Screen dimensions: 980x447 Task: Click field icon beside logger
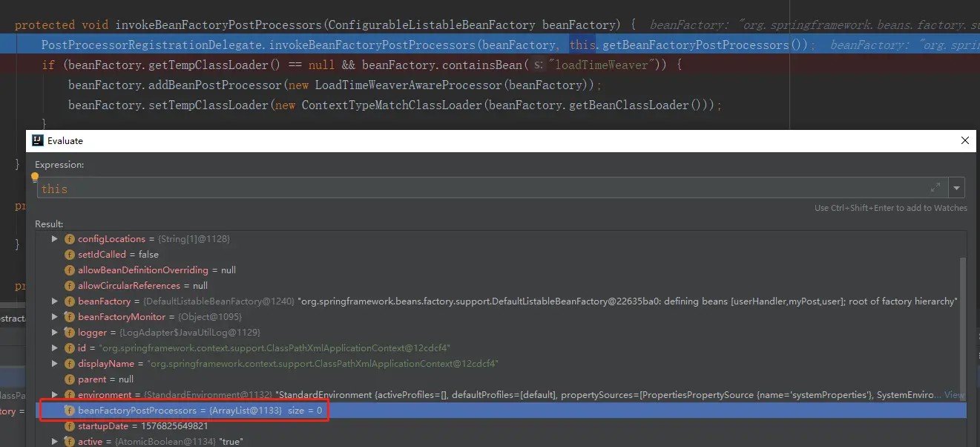pos(70,333)
